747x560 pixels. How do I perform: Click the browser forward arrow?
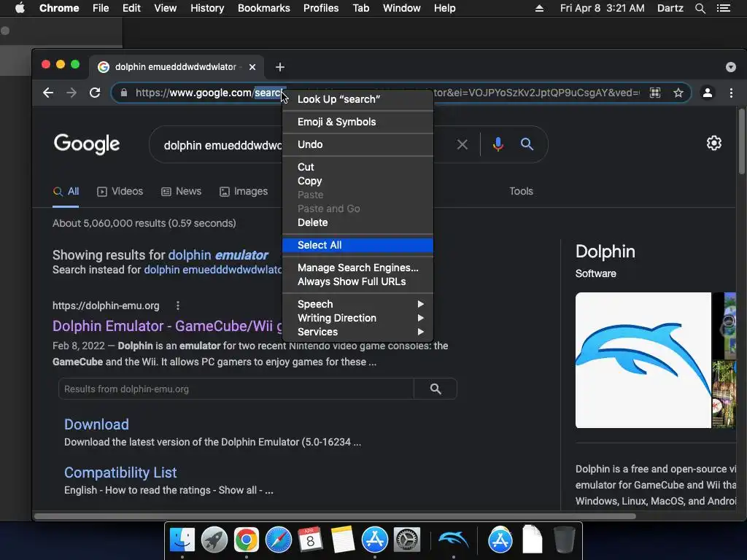pos(71,93)
